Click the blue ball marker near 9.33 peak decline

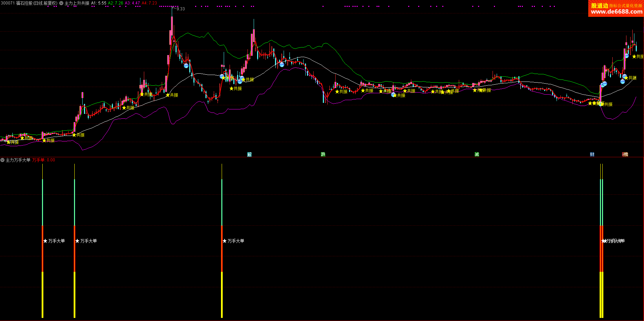[186, 65]
